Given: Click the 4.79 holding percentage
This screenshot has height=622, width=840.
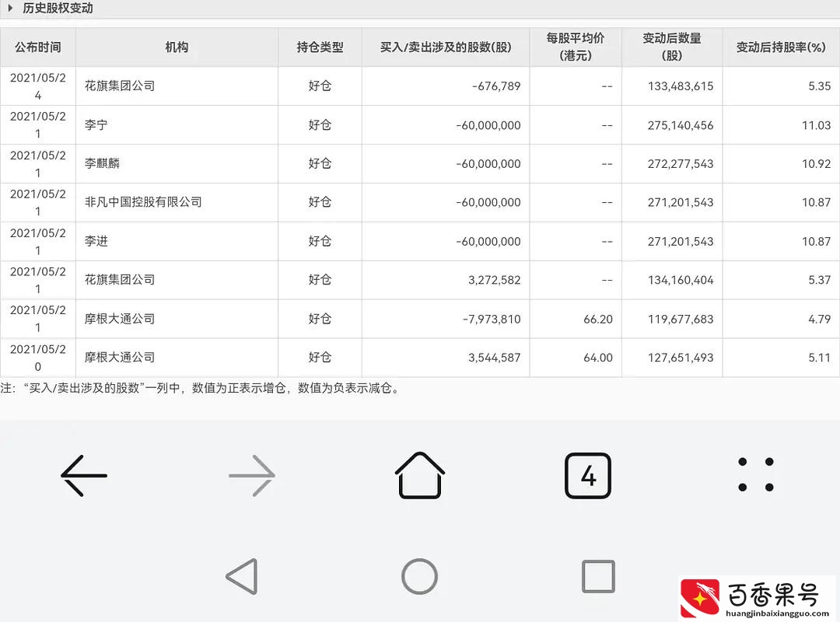Looking at the screenshot, I should point(819,320).
